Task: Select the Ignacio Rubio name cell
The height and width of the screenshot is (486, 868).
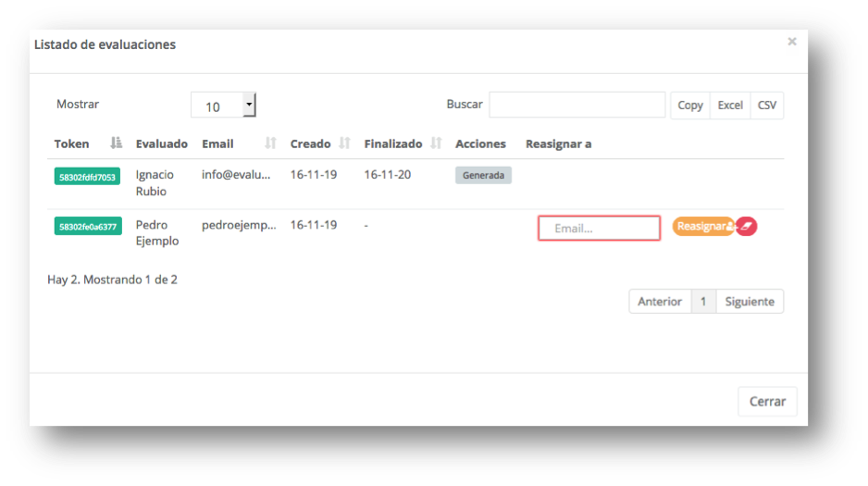Action: click(155, 182)
